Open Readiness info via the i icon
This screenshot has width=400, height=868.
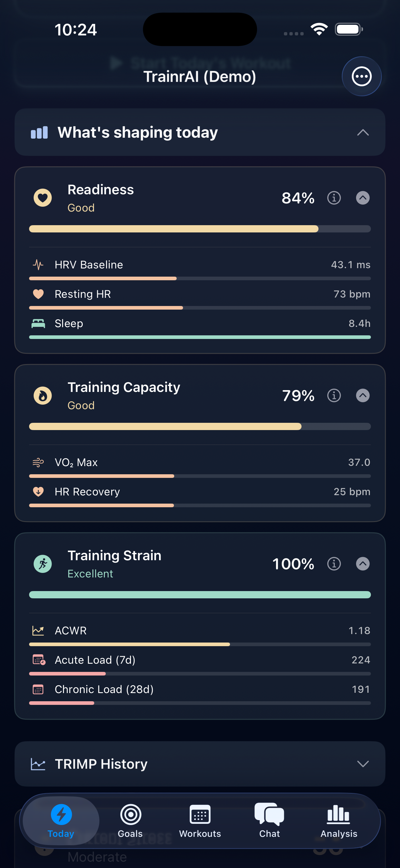click(333, 198)
